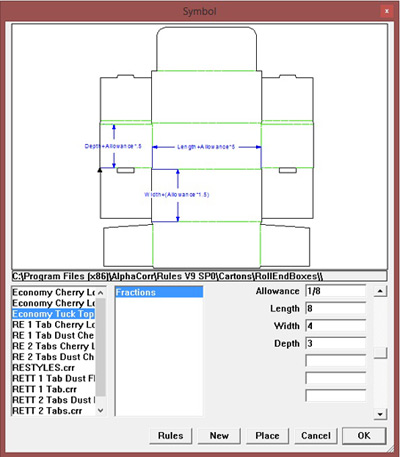Click the Rules button

[x=170, y=436]
